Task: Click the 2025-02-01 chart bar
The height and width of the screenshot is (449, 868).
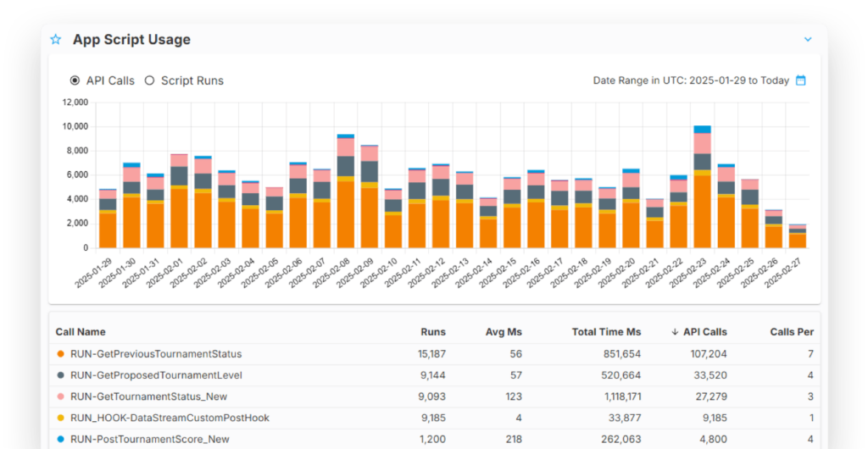Action: 180,201
